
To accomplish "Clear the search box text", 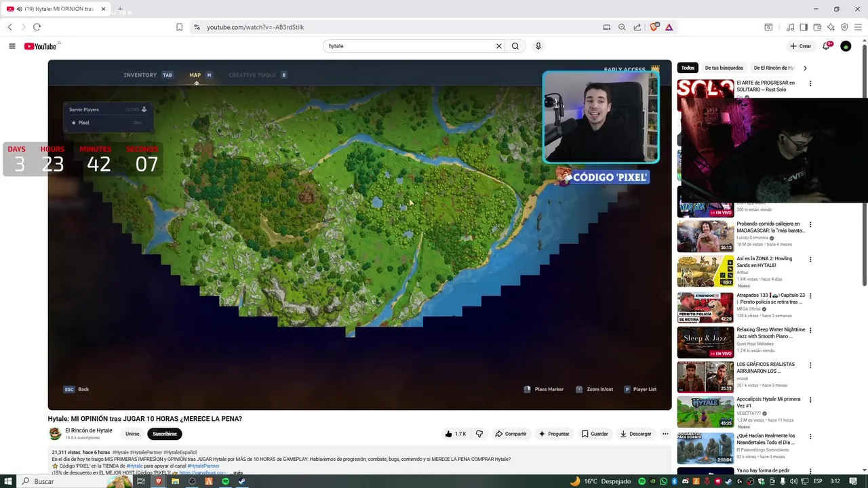I will pyautogui.click(x=499, y=46).
